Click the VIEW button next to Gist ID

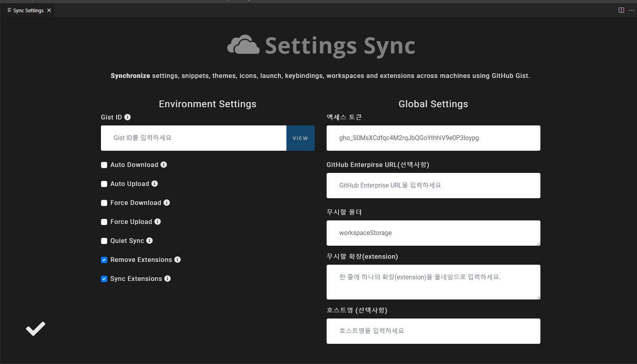coord(300,138)
